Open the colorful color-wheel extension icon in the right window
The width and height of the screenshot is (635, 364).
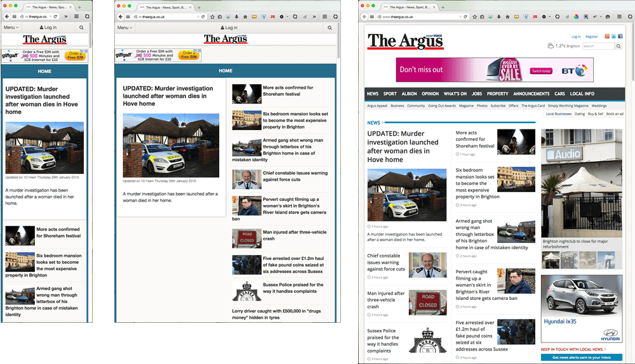[577, 16]
